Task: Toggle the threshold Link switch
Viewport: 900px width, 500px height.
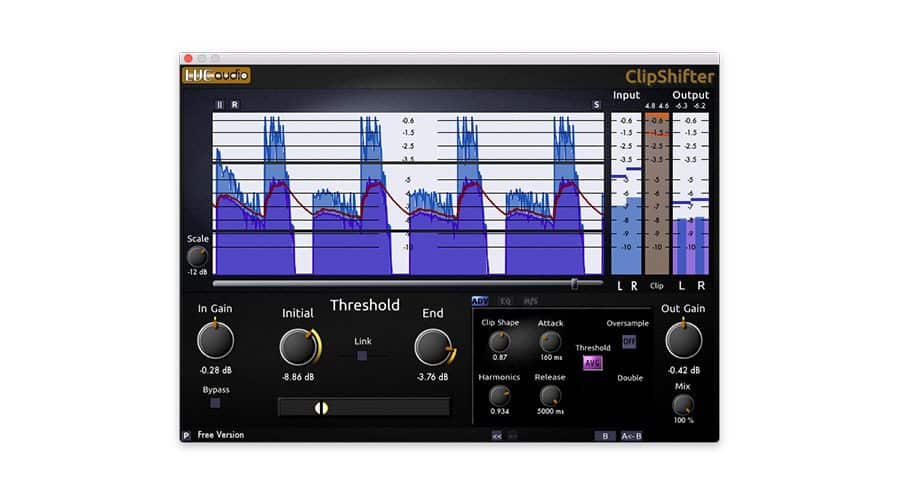Action: [x=362, y=355]
